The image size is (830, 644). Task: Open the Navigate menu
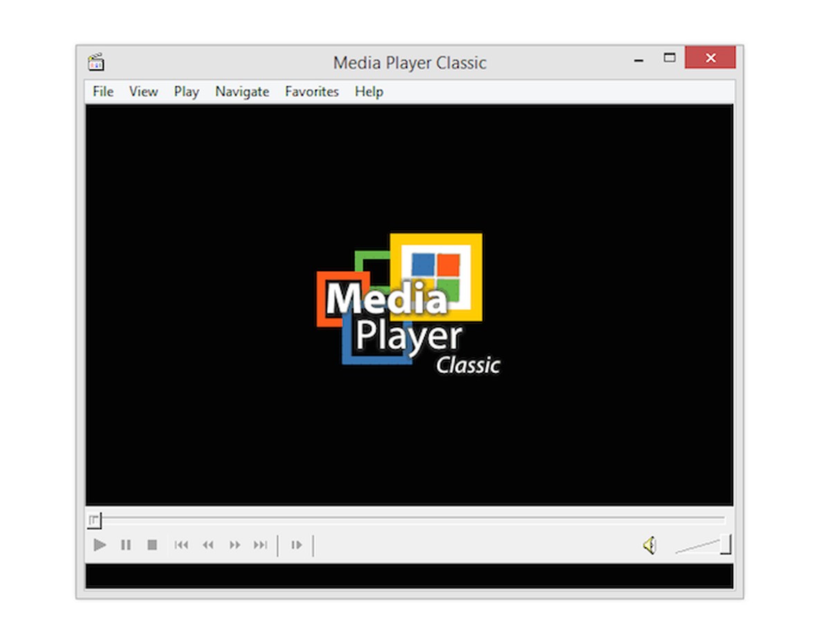[x=241, y=91]
